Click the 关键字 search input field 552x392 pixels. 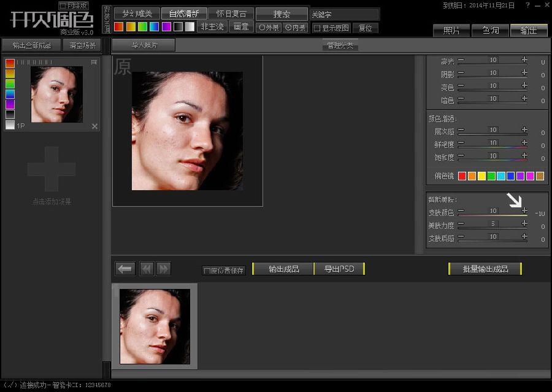343,14
